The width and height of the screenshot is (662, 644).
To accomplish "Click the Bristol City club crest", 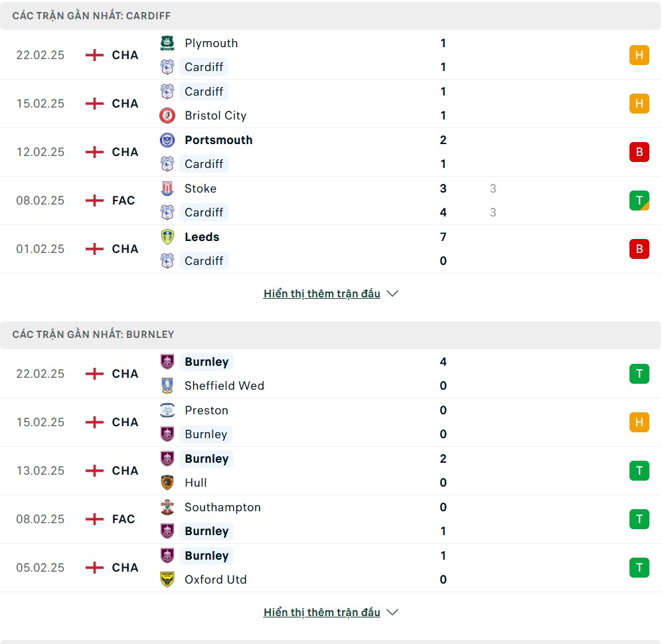I will click(x=167, y=116).
